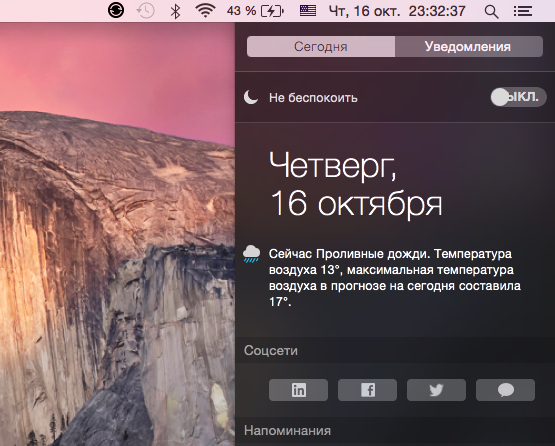Click the moon Do Not Disturb icon
This screenshot has width=555, height=446.
pyautogui.click(x=251, y=97)
